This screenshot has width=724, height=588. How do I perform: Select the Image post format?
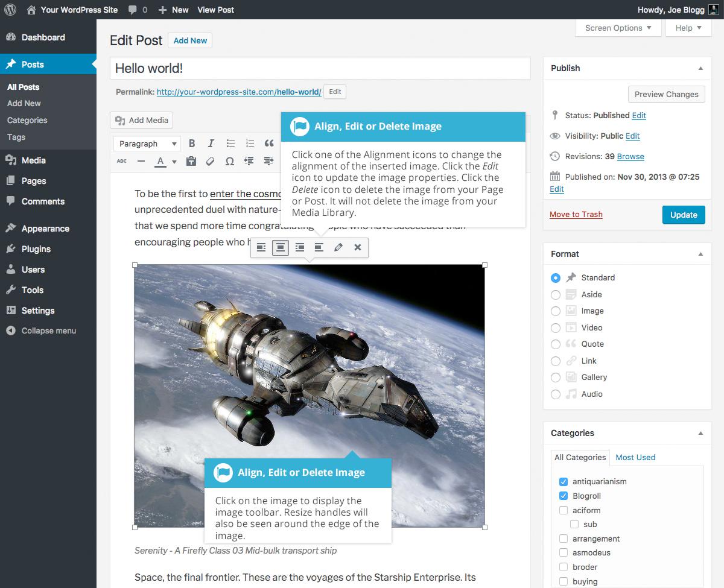[x=556, y=311]
